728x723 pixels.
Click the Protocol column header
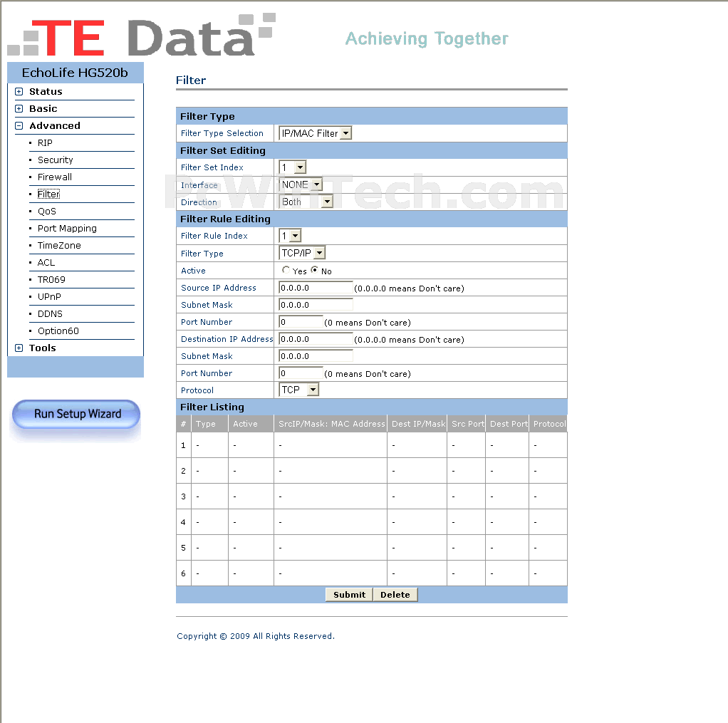pyautogui.click(x=550, y=424)
